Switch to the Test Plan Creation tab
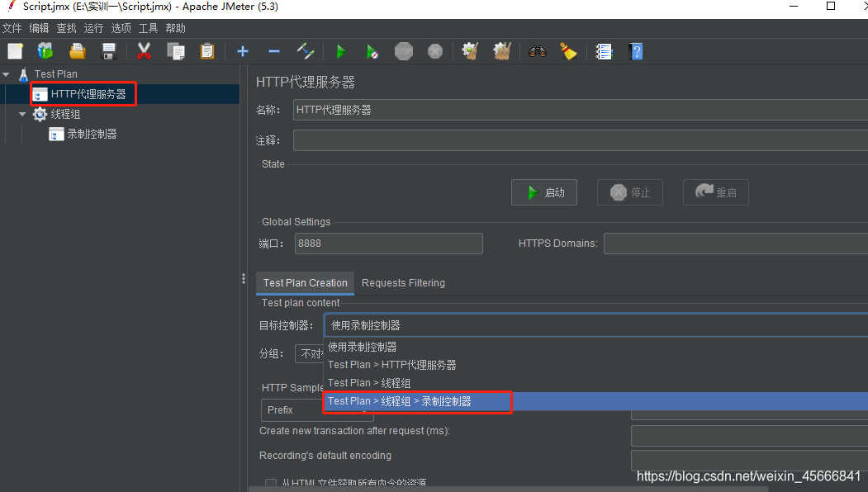This screenshot has height=492, width=868. tap(305, 283)
